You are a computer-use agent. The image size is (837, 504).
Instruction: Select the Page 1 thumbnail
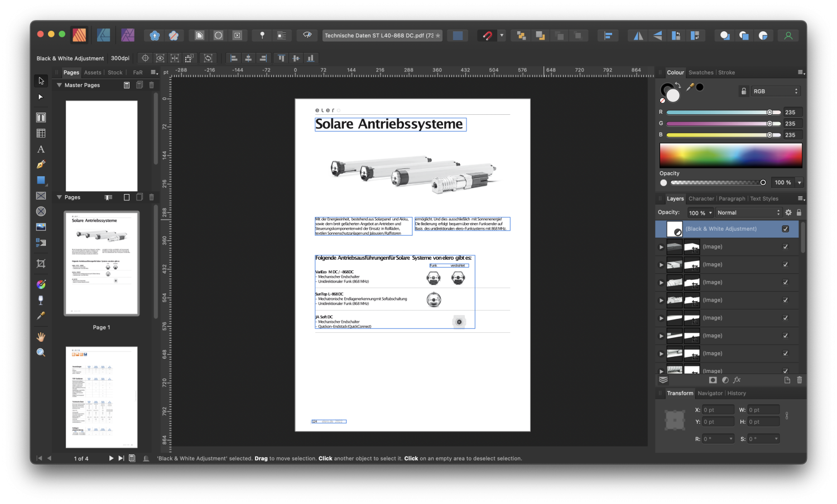(101, 263)
